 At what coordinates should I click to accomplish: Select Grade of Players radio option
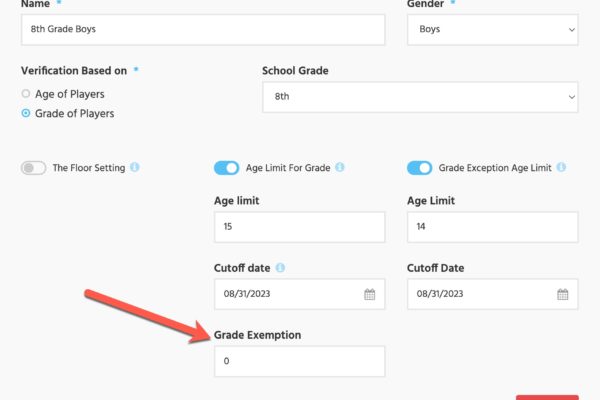pos(26,113)
